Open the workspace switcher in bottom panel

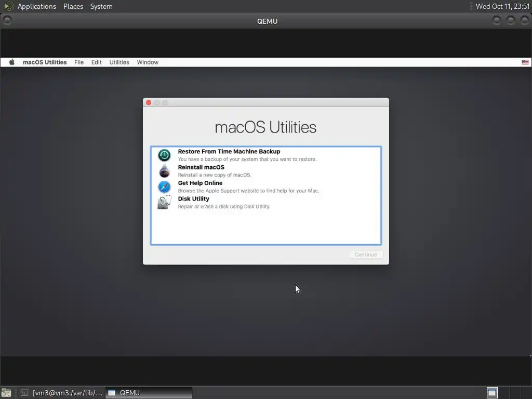click(492, 393)
